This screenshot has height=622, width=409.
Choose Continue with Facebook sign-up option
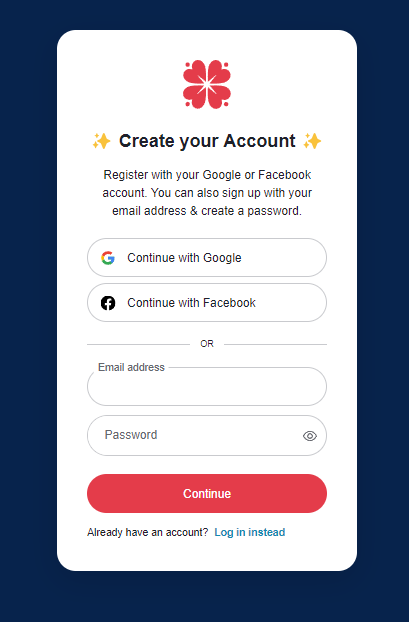207,303
